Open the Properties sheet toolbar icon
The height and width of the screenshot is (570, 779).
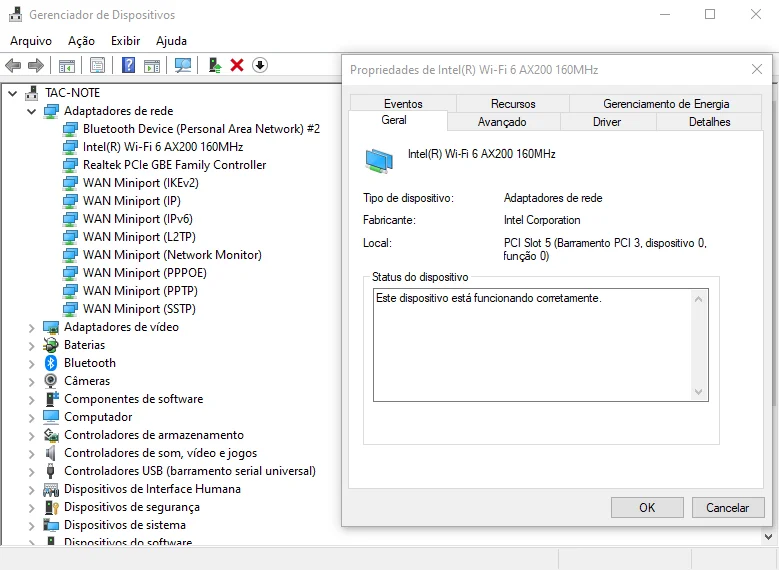tap(97, 65)
